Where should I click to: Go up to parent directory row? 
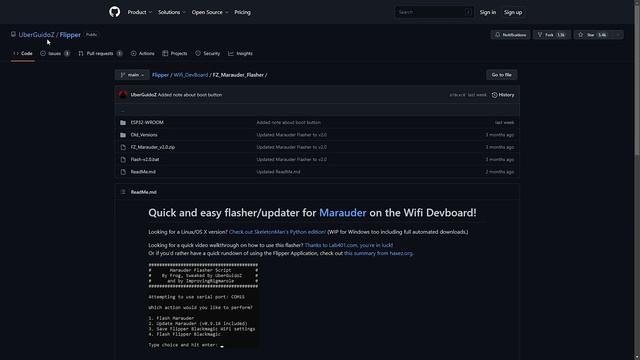317,110
